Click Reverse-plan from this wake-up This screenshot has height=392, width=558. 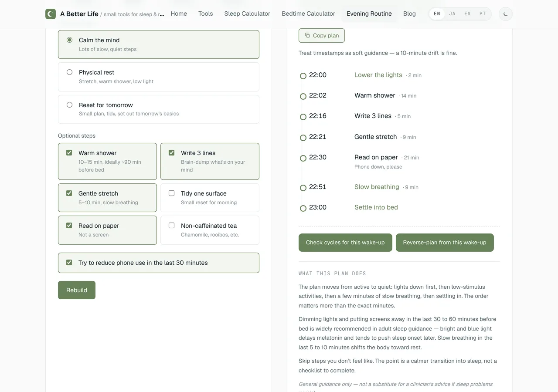coord(445,243)
